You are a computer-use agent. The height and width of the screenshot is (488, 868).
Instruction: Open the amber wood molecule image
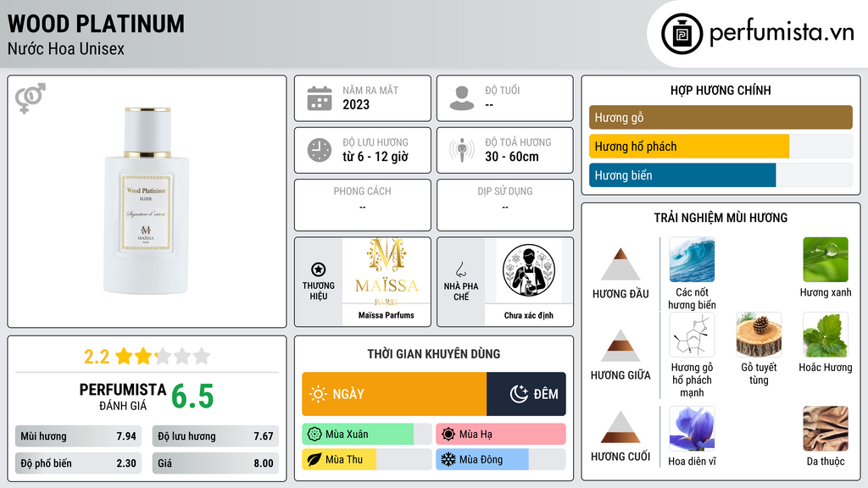click(x=692, y=335)
